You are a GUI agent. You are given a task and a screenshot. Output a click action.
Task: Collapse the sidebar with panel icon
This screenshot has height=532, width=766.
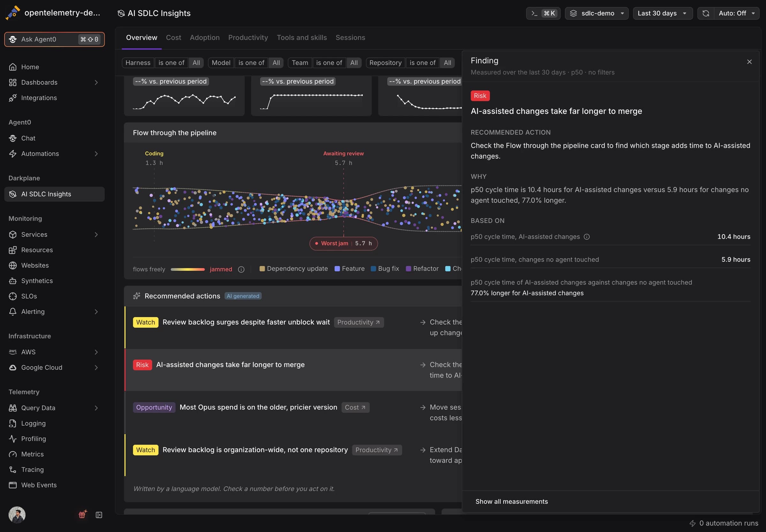coord(99,515)
